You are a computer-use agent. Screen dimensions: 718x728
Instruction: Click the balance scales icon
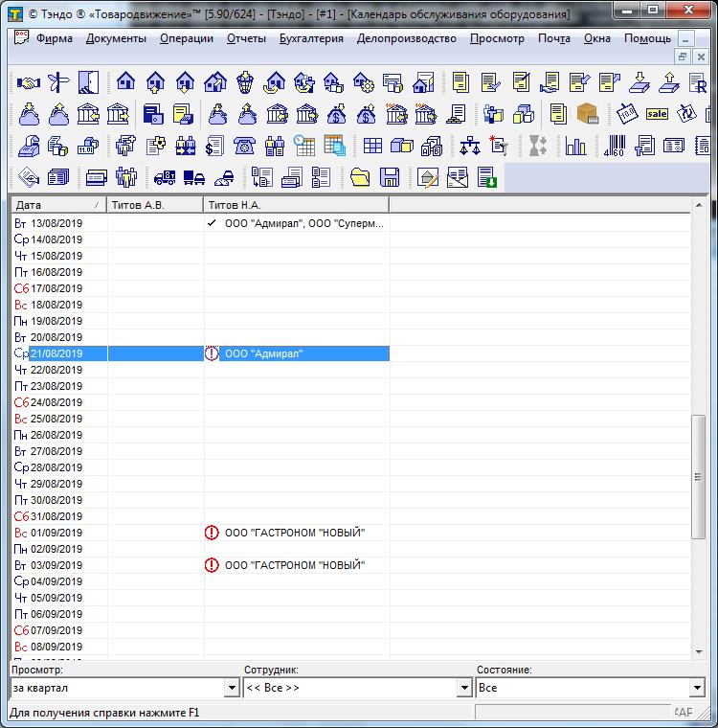pyautogui.click(x=469, y=147)
